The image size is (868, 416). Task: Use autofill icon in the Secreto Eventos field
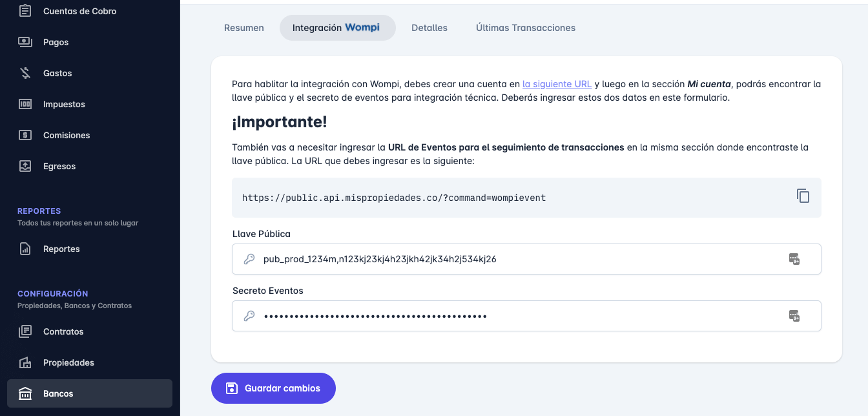pos(794,316)
